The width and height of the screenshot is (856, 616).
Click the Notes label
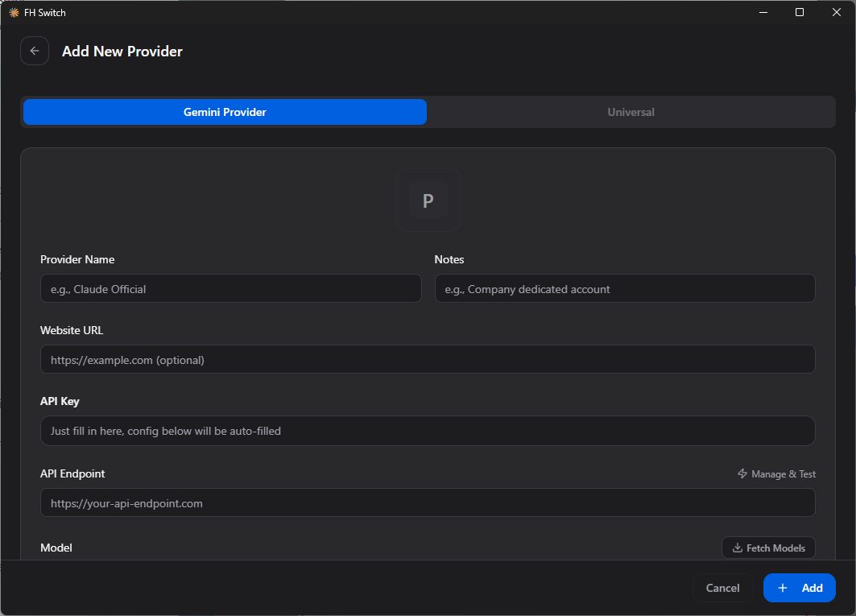coord(449,259)
